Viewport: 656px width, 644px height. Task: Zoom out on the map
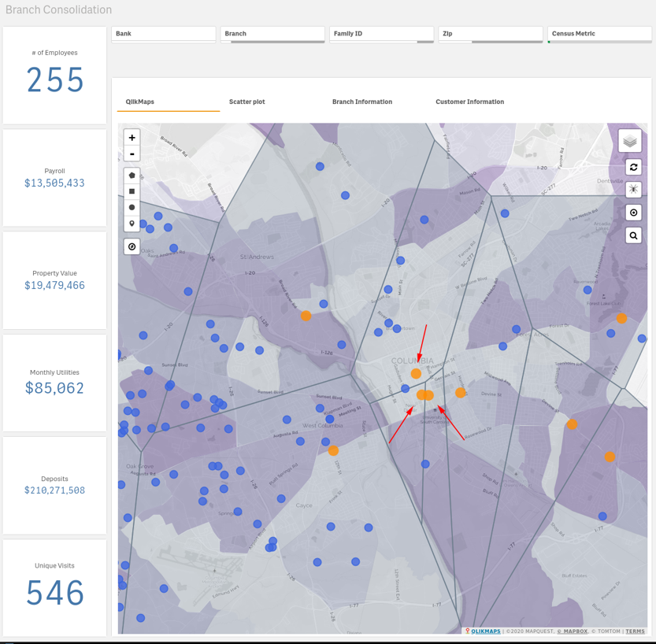[132, 154]
